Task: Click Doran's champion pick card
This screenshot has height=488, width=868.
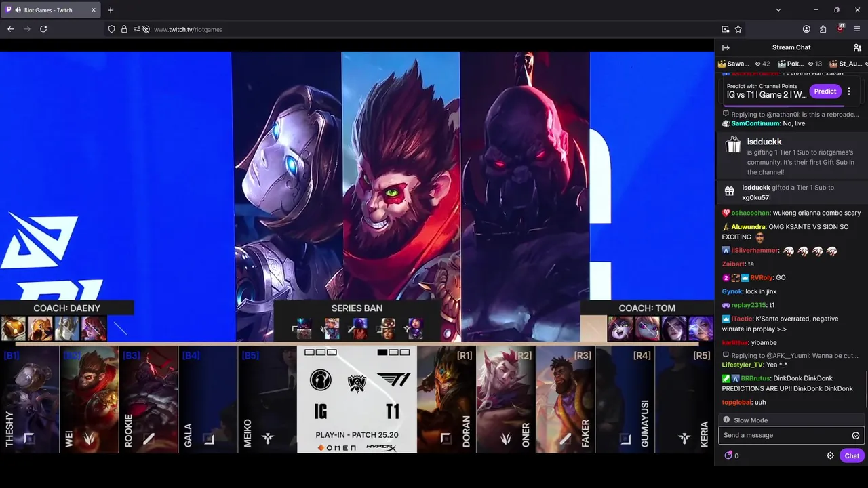Action: [x=446, y=399]
